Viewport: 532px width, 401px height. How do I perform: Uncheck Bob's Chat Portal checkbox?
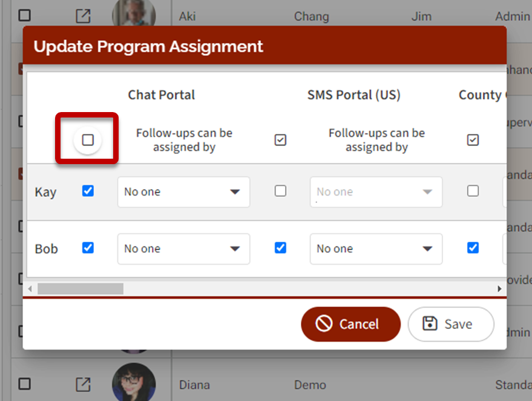coord(88,248)
